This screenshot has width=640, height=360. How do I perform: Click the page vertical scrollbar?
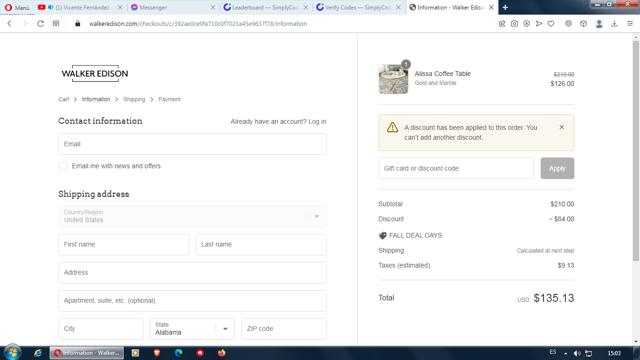(636, 151)
